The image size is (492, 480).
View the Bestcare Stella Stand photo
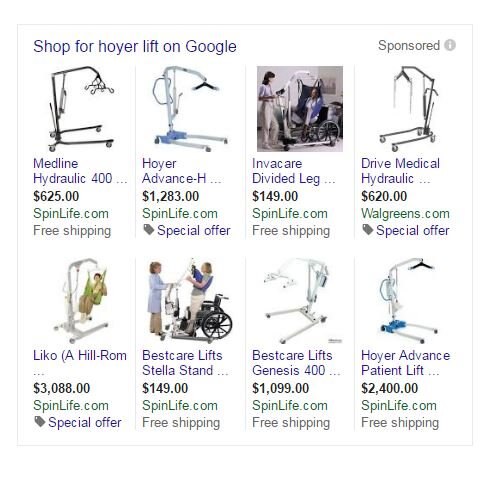pos(190,301)
